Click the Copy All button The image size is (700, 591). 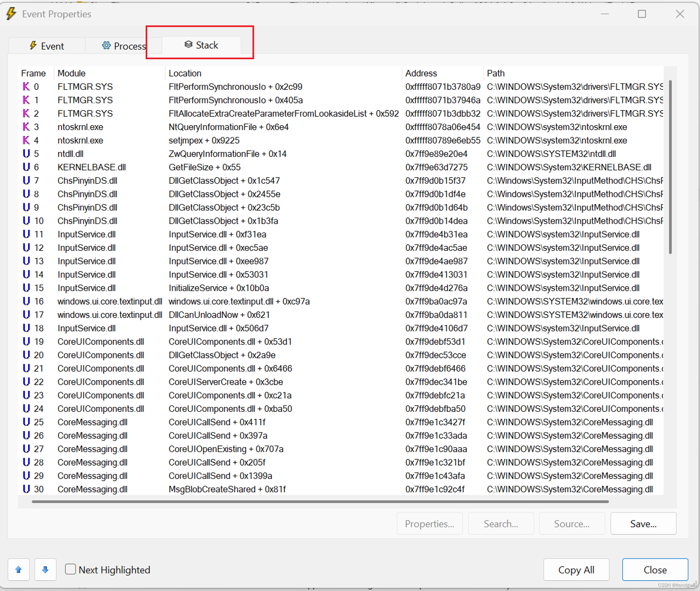[576, 570]
